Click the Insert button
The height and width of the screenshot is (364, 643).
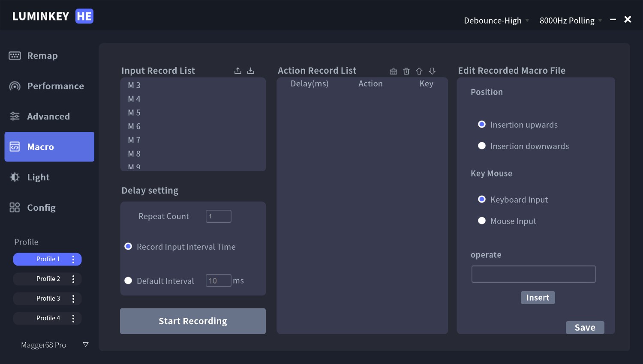tap(538, 298)
